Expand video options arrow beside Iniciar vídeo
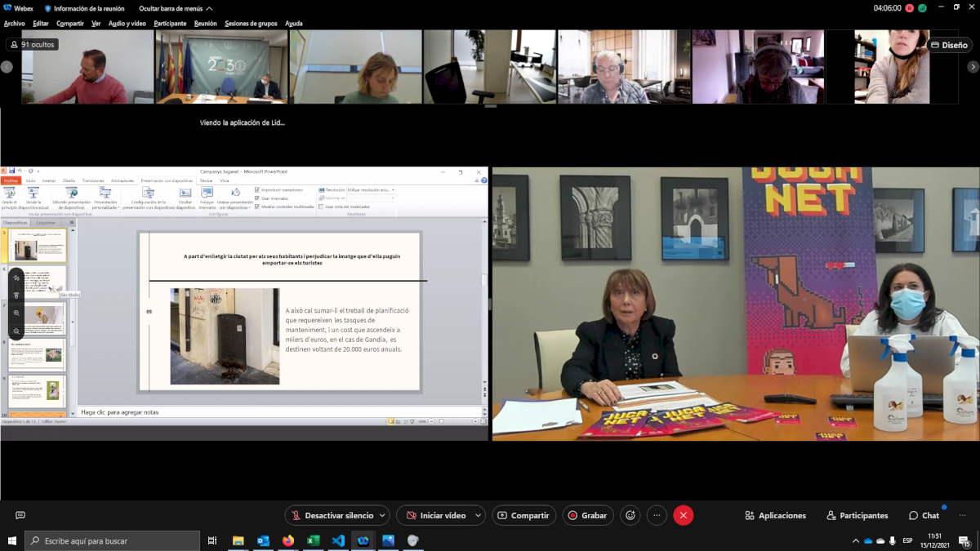The width and height of the screenshot is (980, 551). coord(477,515)
